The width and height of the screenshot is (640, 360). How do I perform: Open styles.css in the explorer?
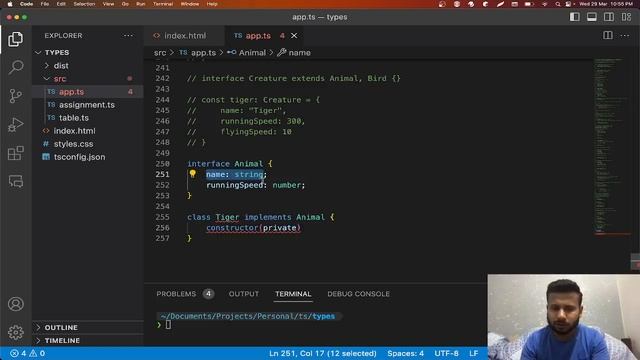(x=88, y=144)
